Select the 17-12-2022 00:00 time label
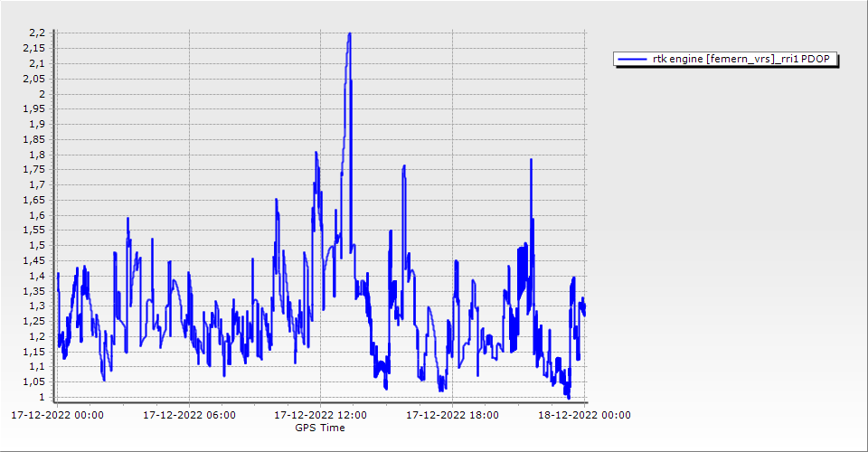The width and height of the screenshot is (868, 452). pyautogui.click(x=57, y=416)
